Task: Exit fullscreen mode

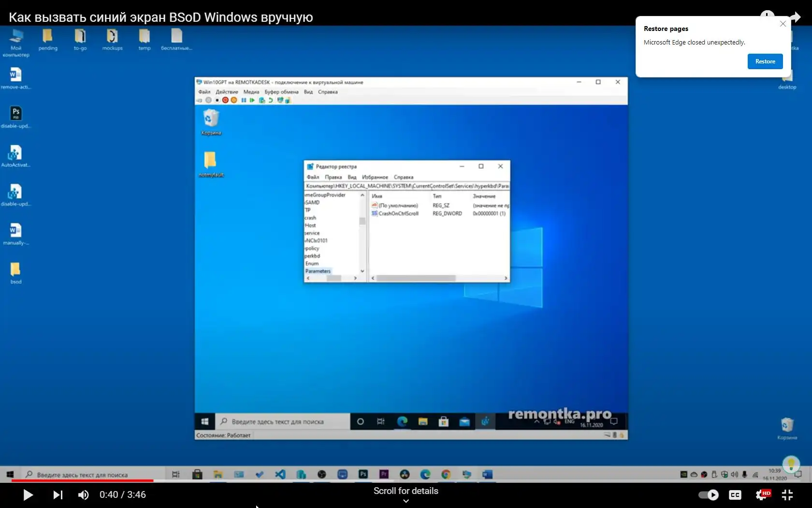Action: click(787, 495)
